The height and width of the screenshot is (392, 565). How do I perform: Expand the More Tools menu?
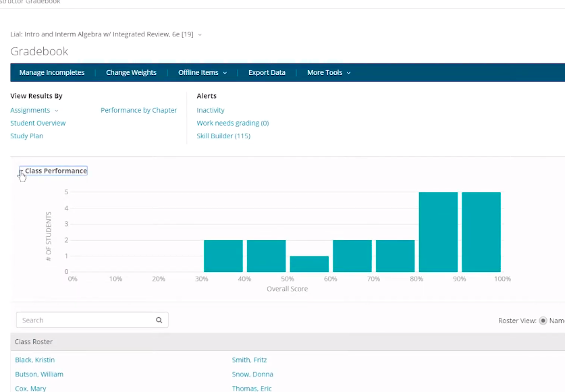click(x=329, y=72)
